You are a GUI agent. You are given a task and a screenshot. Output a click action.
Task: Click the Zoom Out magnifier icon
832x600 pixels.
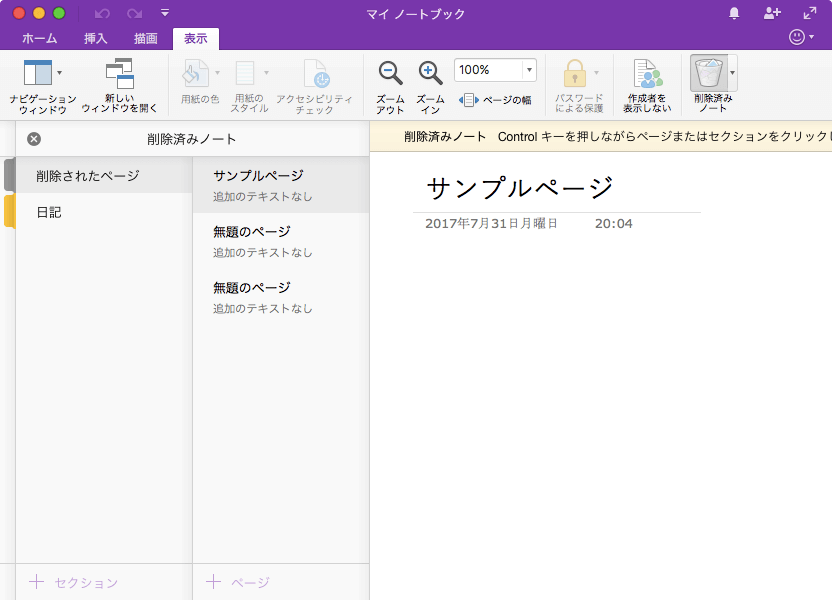click(390, 73)
